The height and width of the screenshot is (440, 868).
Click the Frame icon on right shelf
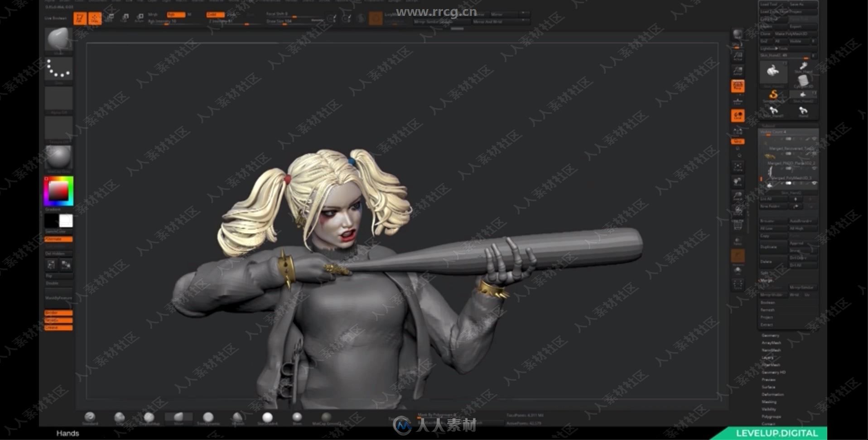[738, 167]
